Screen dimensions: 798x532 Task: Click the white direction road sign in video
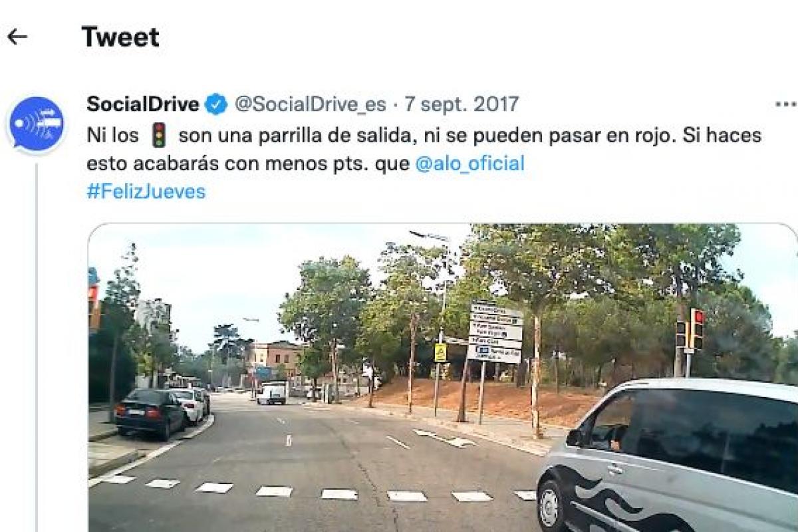click(x=495, y=333)
